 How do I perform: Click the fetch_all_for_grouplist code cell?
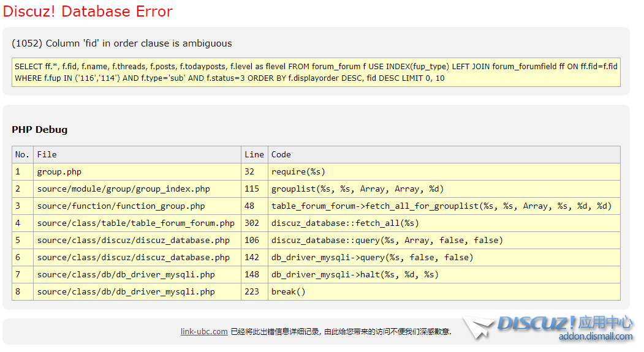(x=444, y=206)
